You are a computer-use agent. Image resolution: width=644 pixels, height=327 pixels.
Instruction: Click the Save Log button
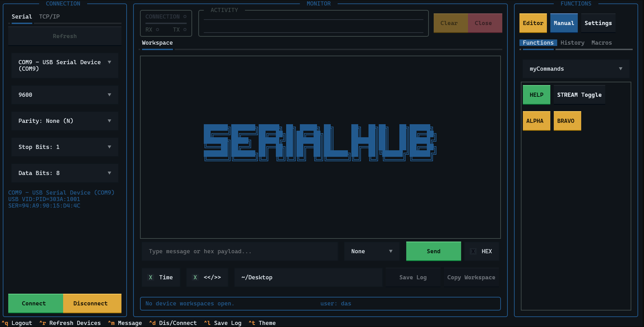[x=413, y=277]
